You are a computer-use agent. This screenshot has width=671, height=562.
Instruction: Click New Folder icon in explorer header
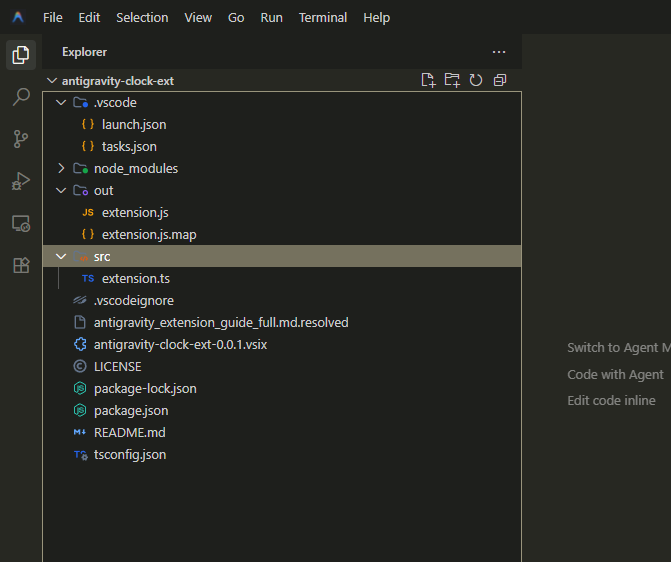click(x=452, y=80)
